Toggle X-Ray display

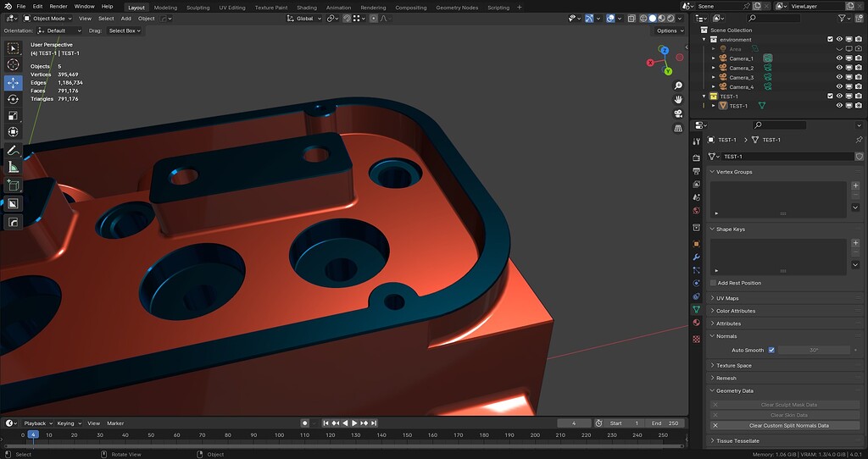click(632, 19)
